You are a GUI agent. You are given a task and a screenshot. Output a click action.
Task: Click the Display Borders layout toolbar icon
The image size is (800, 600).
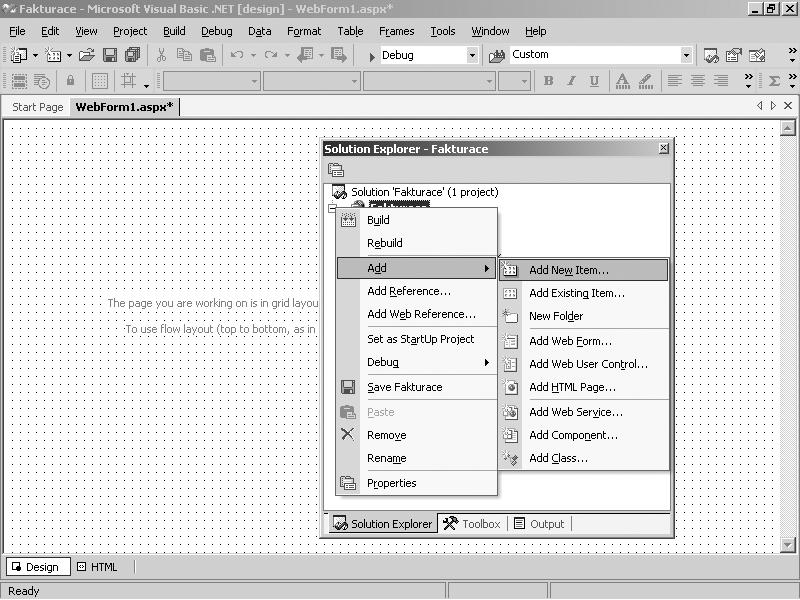[x=19, y=81]
